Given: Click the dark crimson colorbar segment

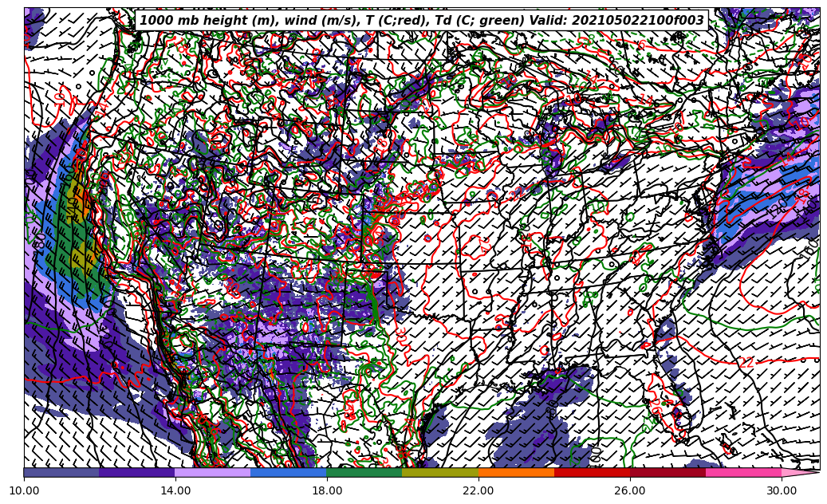Looking at the screenshot, I should click(668, 473).
